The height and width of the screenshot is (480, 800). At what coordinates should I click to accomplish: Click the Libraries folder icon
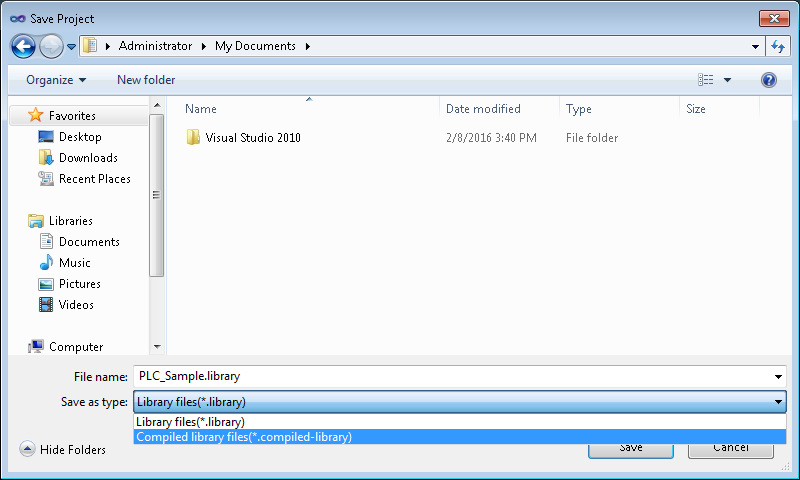(x=36, y=221)
